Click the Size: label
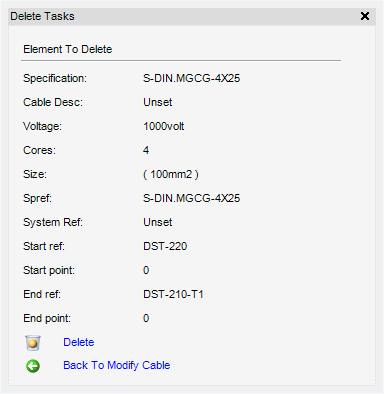 (x=35, y=174)
